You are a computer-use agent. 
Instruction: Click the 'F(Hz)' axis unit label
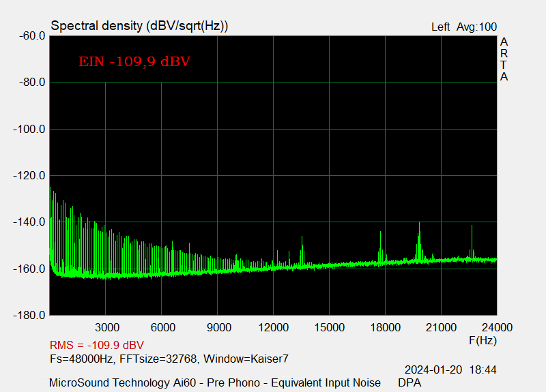tap(483, 340)
